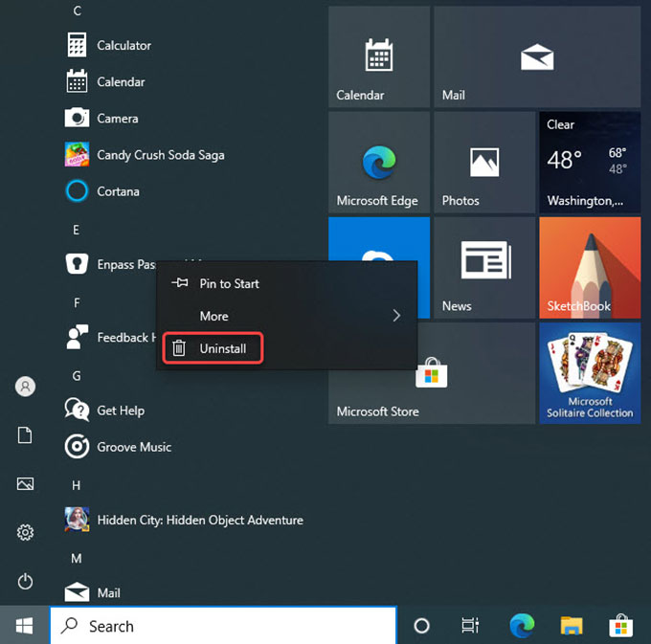Click the Windows Start button
Viewport: 651px width, 644px height.
pos(24,625)
